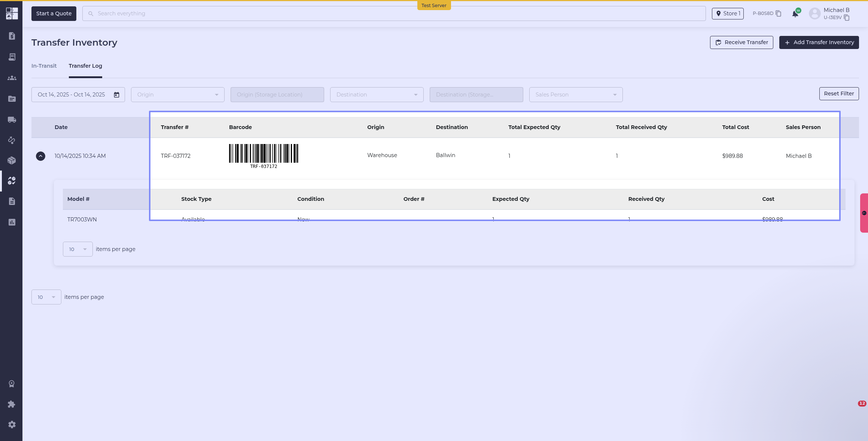This screenshot has width=868, height=441.
Task: Select the Transfer Log tab
Action: pos(85,66)
